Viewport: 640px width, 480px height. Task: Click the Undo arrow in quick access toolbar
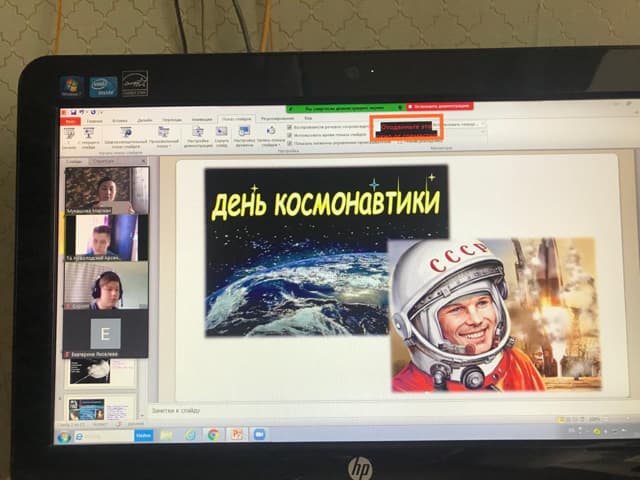(82, 112)
